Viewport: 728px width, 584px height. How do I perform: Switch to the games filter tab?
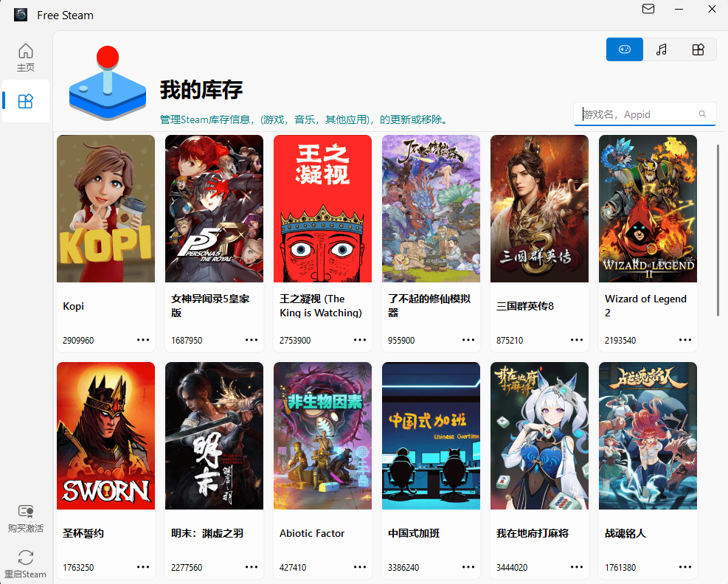tap(624, 49)
